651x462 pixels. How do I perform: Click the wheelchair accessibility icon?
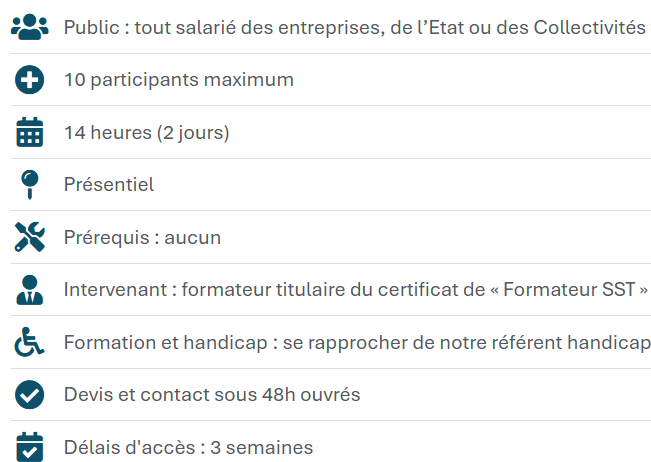pos(30,342)
